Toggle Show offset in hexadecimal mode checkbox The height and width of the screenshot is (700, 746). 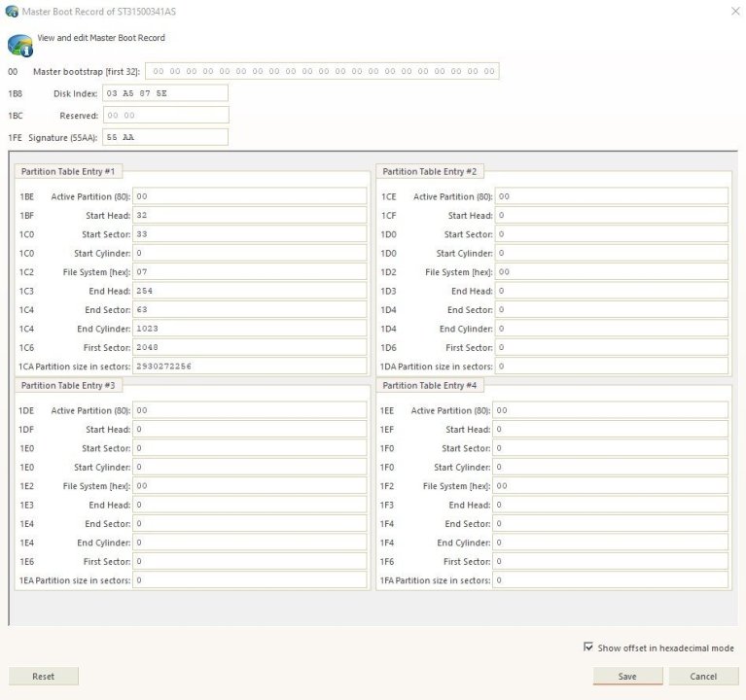tap(588, 647)
